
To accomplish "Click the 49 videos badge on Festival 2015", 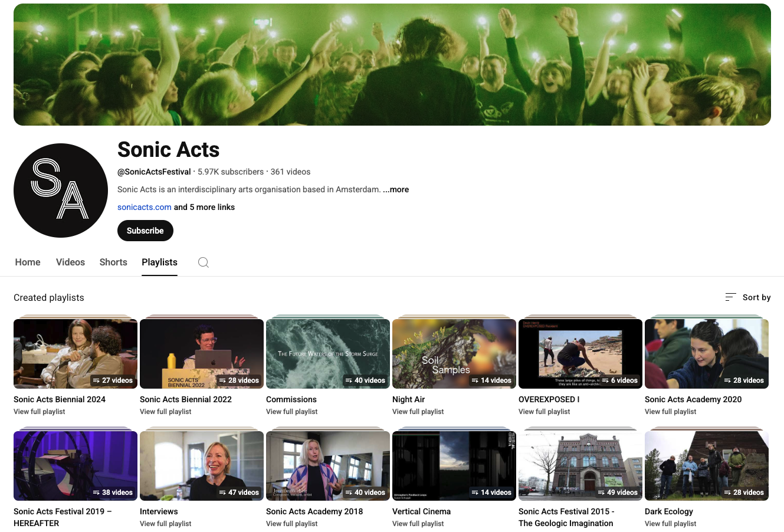I will (x=618, y=492).
